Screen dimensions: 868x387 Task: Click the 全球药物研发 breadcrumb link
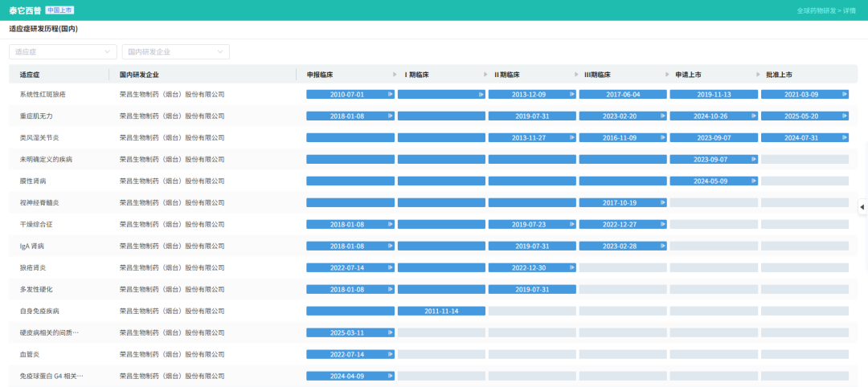[x=816, y=10]
